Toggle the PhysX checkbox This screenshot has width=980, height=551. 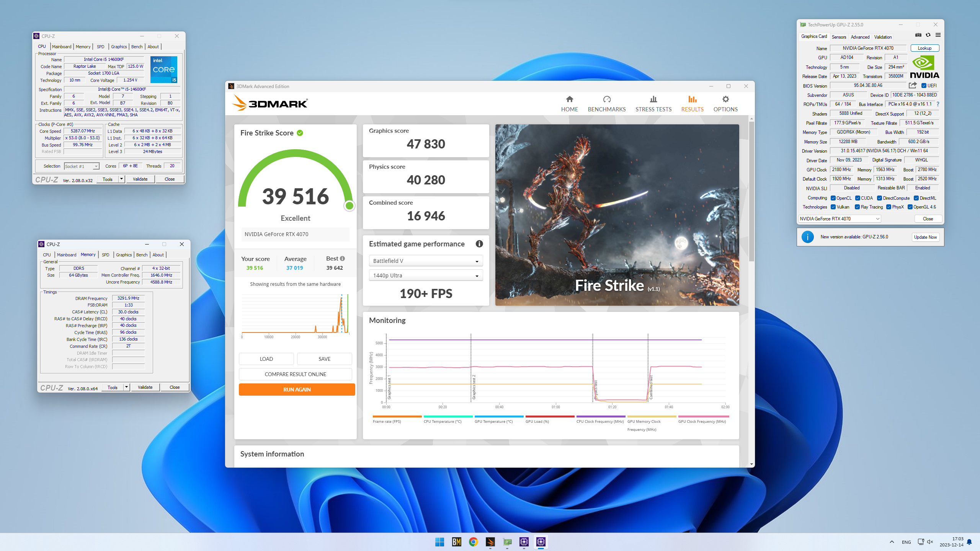[x=889, y=207]
